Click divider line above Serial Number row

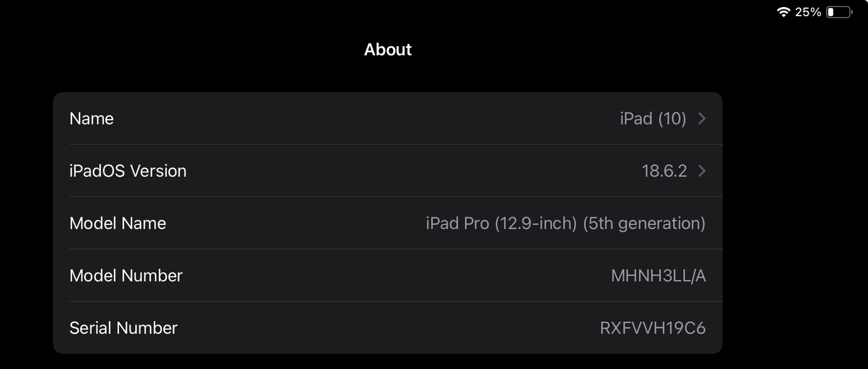pyautogui.click(x=395, y=301)
